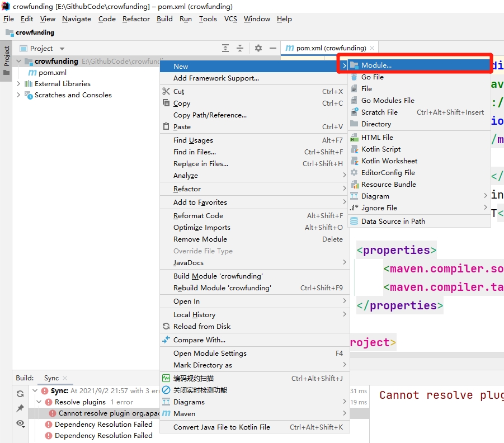
Task: Hide the Project tool window with minus icon
Action: pyautogui.click(x=273, y=48)
